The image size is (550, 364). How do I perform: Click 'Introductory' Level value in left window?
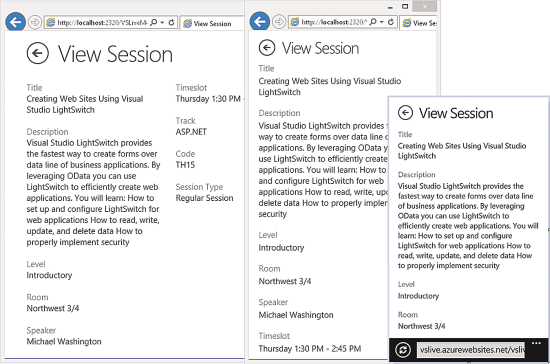click(49, 275)
